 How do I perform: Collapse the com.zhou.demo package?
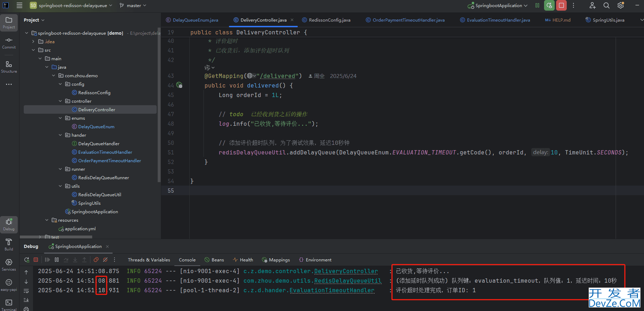click(x=54, y=75)
